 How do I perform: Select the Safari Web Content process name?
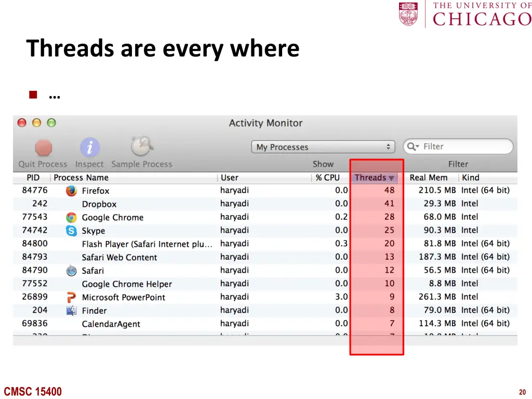(x=119, y=258)
